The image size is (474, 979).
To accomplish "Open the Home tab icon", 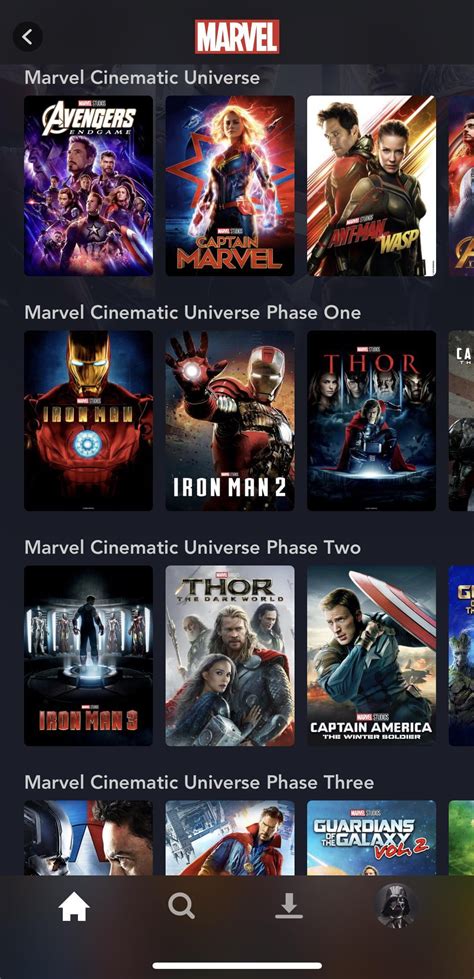I will 74,906.
